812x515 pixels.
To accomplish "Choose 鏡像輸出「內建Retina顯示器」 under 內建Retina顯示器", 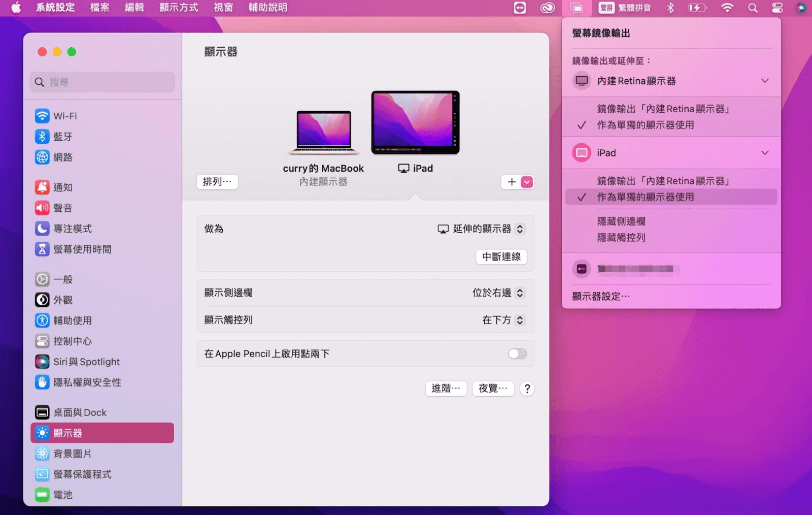I will point(663,109).
